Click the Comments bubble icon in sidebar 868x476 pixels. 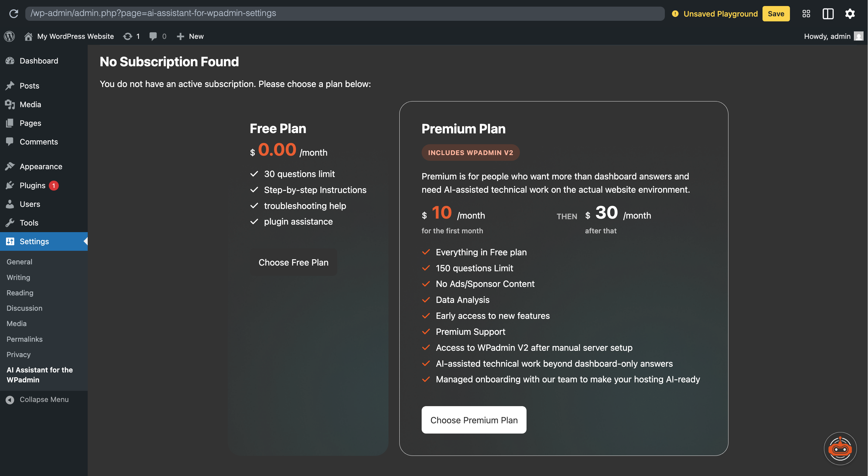pos(10,142)
